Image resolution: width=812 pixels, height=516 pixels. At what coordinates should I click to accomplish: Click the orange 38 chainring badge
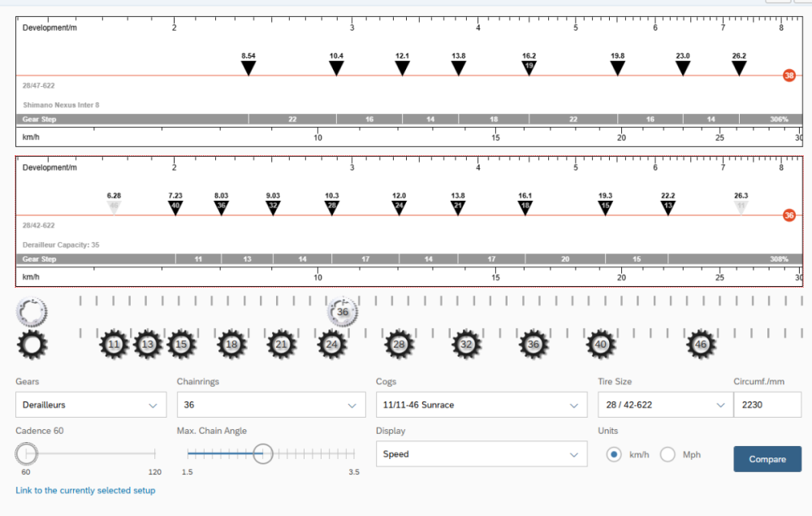pyautogui.click(x=788, y=76)
